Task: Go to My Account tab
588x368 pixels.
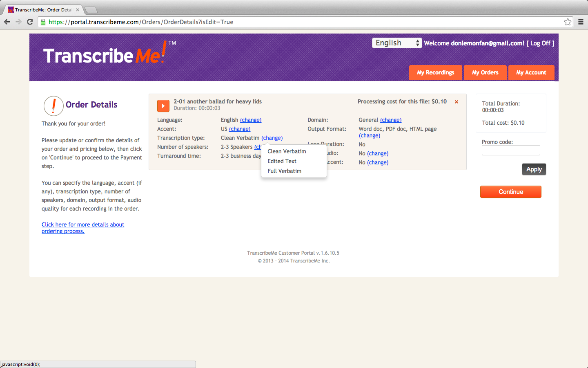Action: [531, 72]
